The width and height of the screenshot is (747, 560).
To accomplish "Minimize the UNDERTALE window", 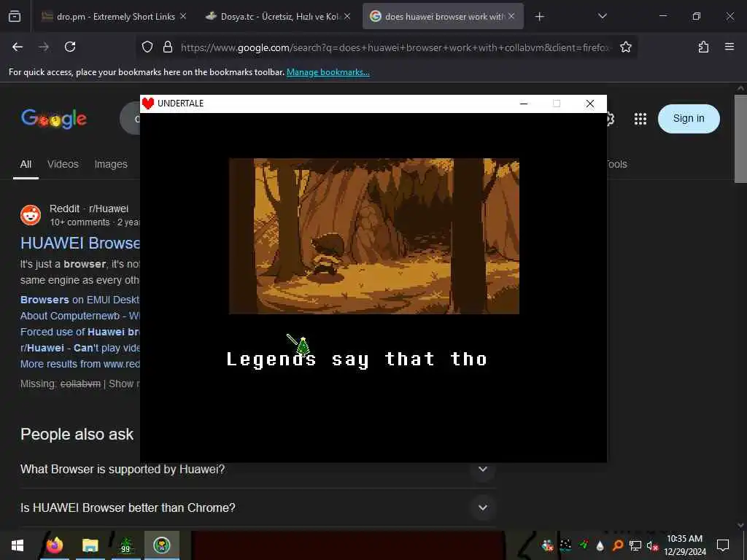I will (524, 104).
